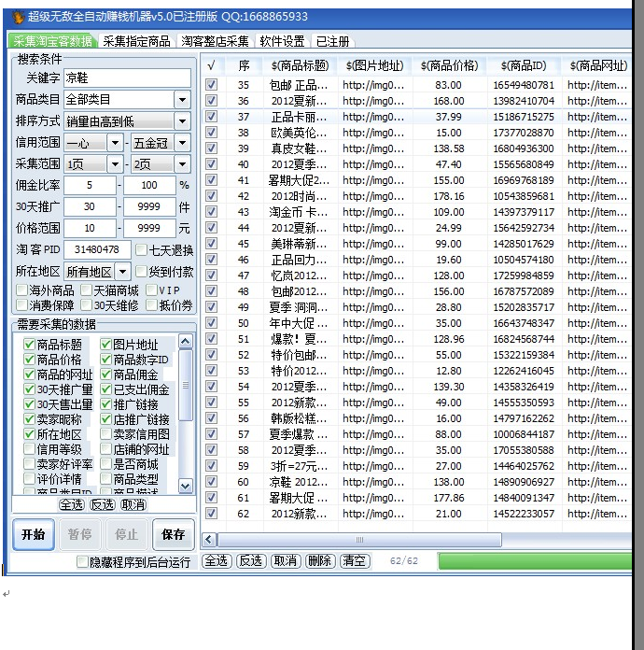Click the 暂停 pause button

[x=79, y=534]
